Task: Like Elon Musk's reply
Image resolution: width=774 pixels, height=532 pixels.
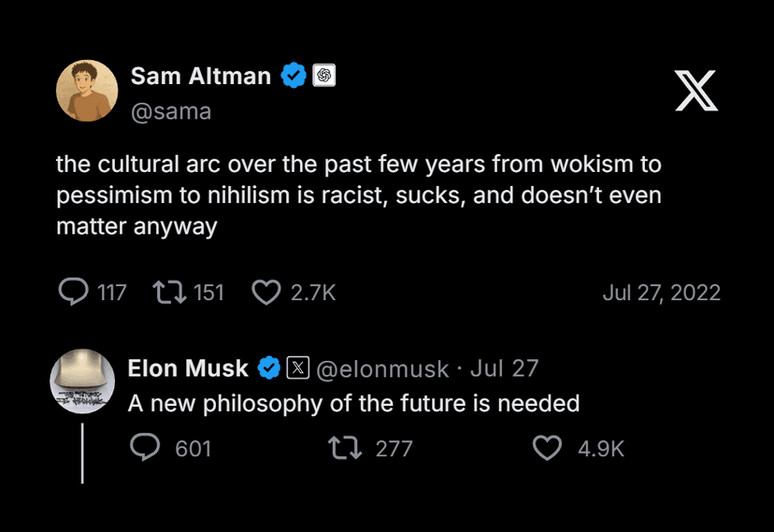Action: (547, 449)
